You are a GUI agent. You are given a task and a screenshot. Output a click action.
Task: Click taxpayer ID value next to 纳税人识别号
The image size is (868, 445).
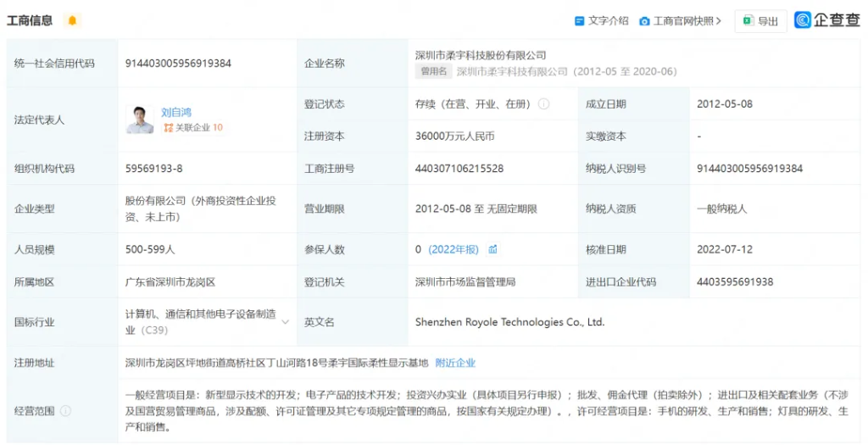click(749, 169)
